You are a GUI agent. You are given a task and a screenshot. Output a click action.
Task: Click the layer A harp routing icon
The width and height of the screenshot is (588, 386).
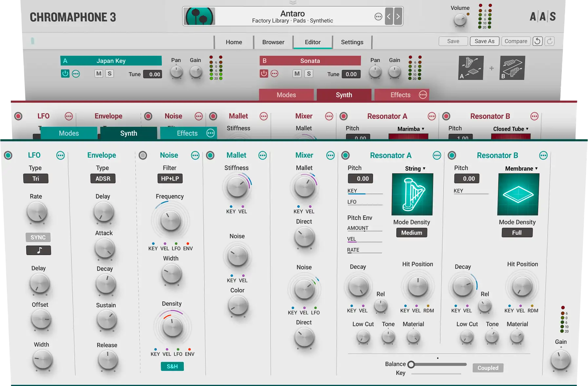click(x=471, y=68)
